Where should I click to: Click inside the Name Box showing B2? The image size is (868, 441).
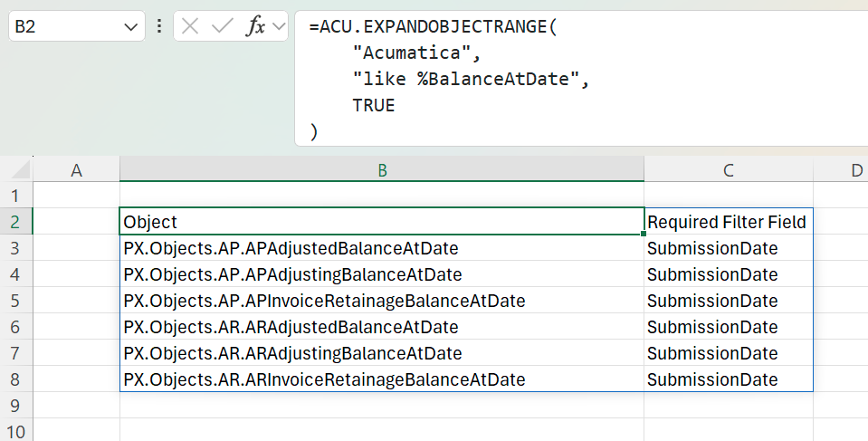point(66,26)
